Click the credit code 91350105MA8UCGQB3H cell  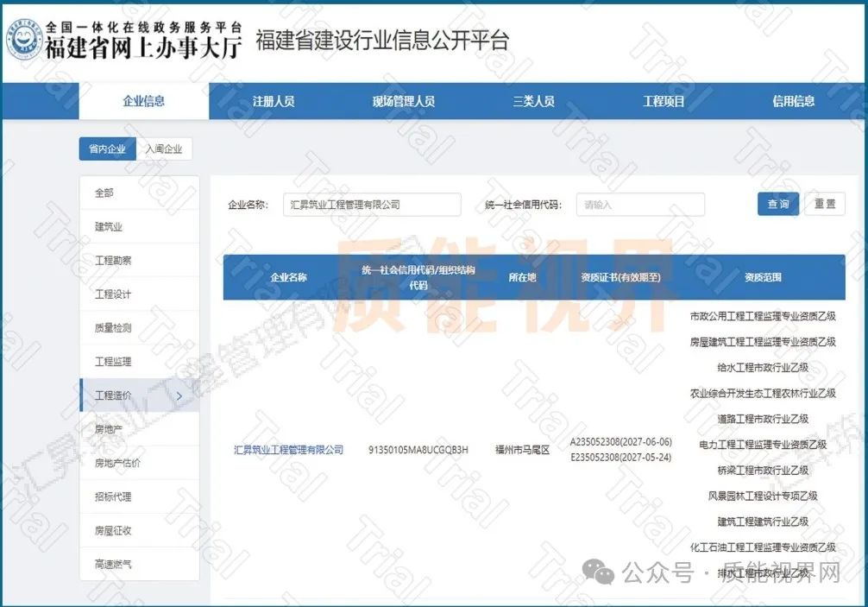coord(418,450)
